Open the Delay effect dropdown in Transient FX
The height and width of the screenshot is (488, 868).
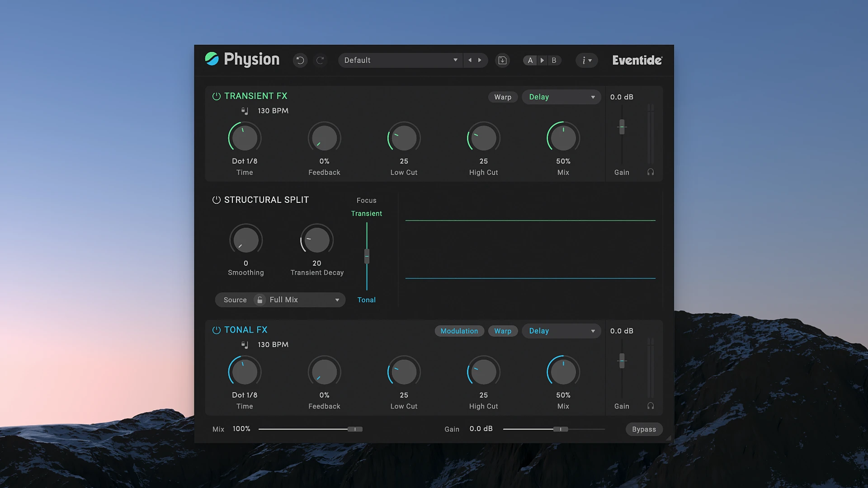pos(561,97)
